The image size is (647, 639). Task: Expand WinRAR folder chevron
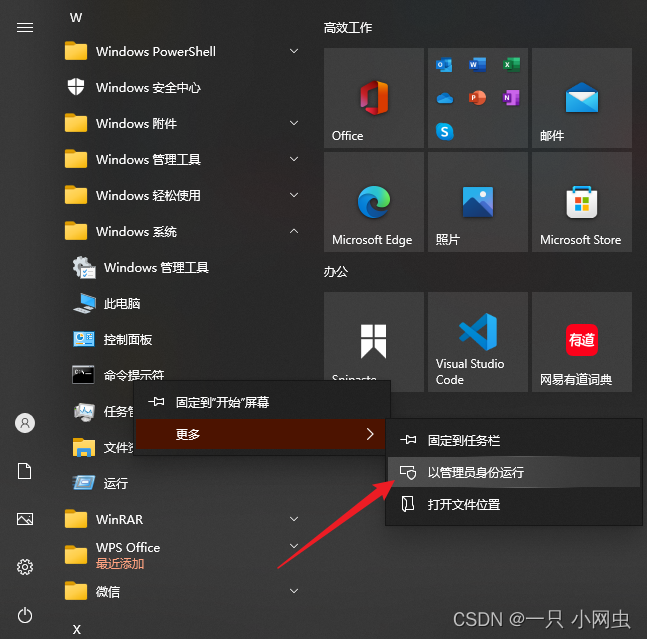pyautogui.click(x=294, y=519)
